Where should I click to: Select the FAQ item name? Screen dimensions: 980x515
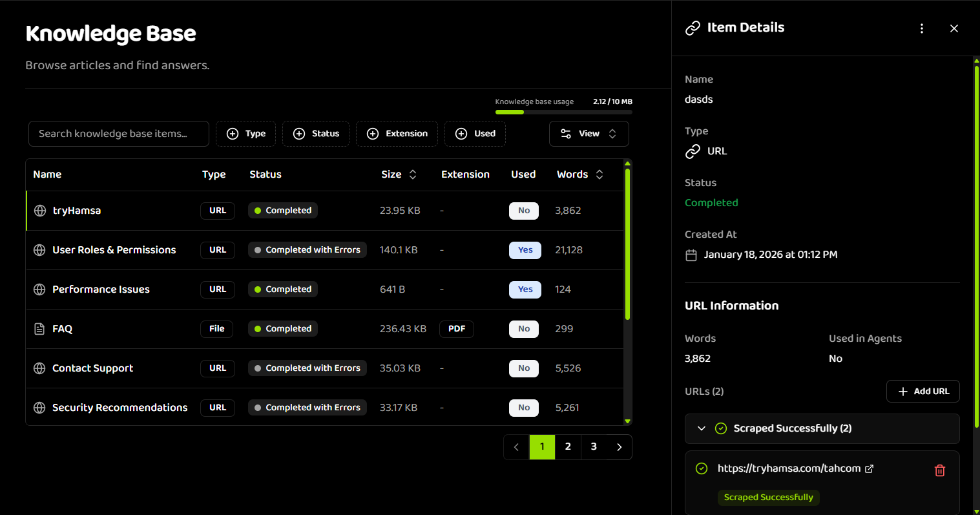click(62, 329)
